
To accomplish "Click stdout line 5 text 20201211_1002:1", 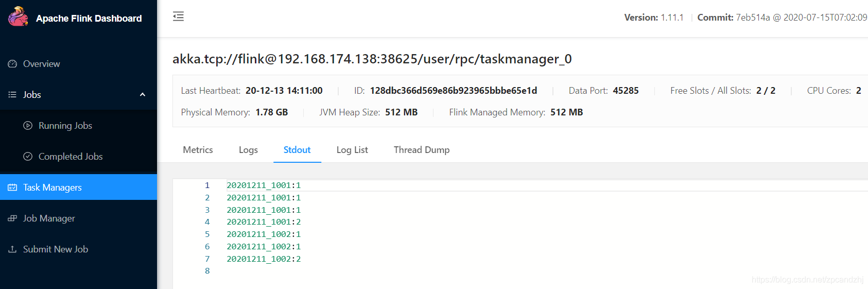I will [264, 234].
